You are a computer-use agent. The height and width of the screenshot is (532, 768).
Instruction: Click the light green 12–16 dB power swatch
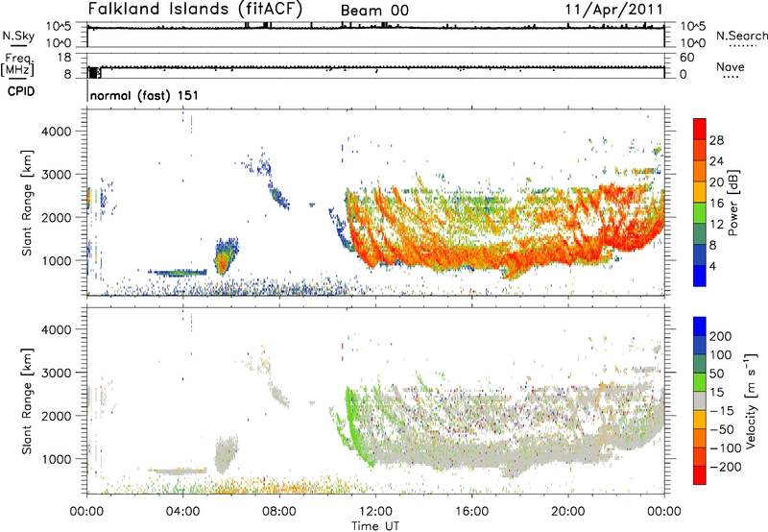point(700,213)
